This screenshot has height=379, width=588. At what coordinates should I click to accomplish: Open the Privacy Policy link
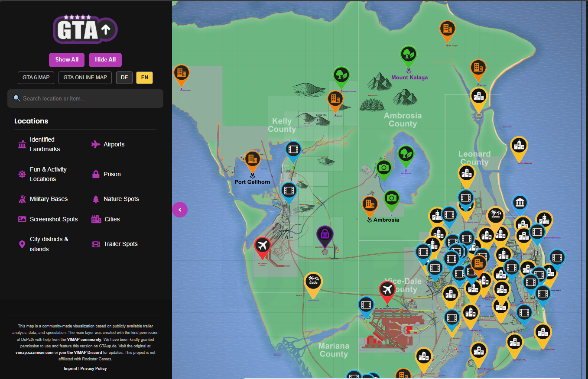point(94,369)
